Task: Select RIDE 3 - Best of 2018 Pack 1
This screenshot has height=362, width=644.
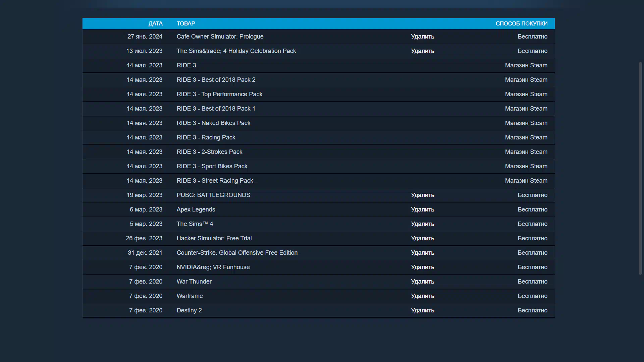Action: [216, 109]
